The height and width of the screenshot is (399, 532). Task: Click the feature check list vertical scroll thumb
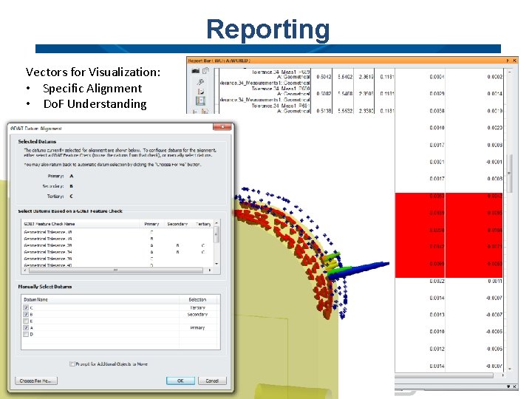pyautogui.click(x=216, y=234)
